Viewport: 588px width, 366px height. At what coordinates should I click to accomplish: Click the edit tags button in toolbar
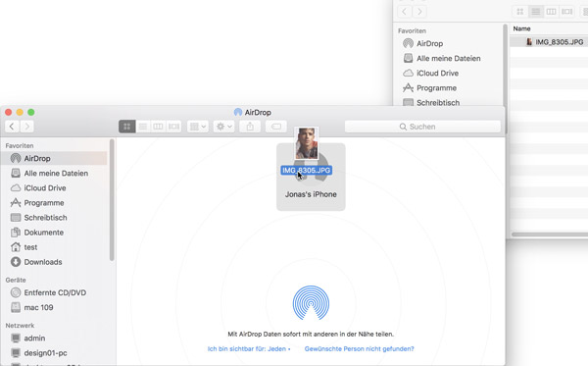tap(276, 127)
